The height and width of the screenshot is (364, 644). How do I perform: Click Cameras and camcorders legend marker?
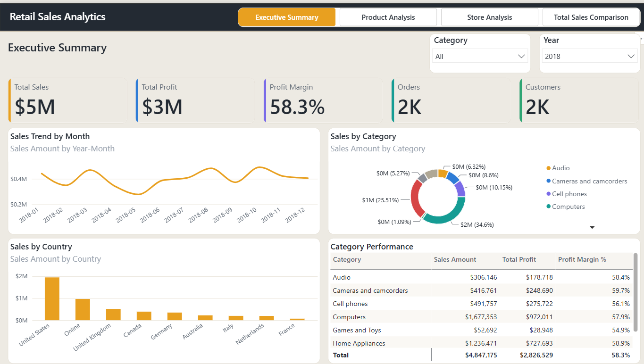[548, 181]
